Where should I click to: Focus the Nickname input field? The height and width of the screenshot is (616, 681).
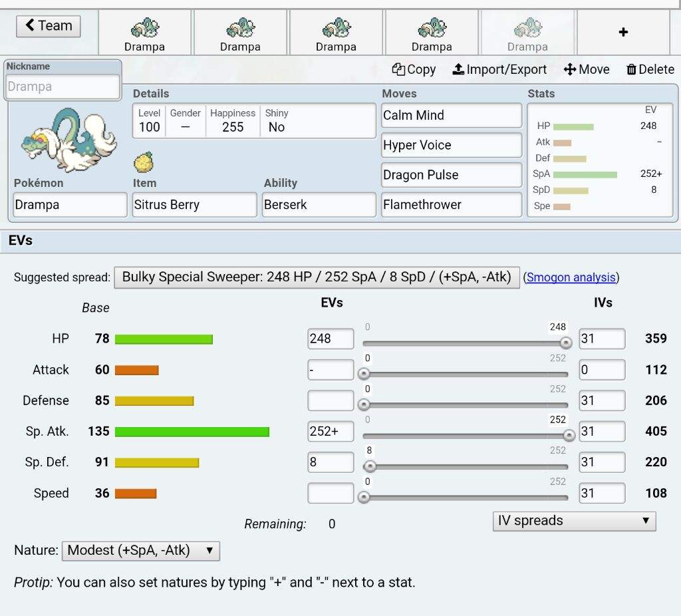pyautogui.click(x=63, y=86)
